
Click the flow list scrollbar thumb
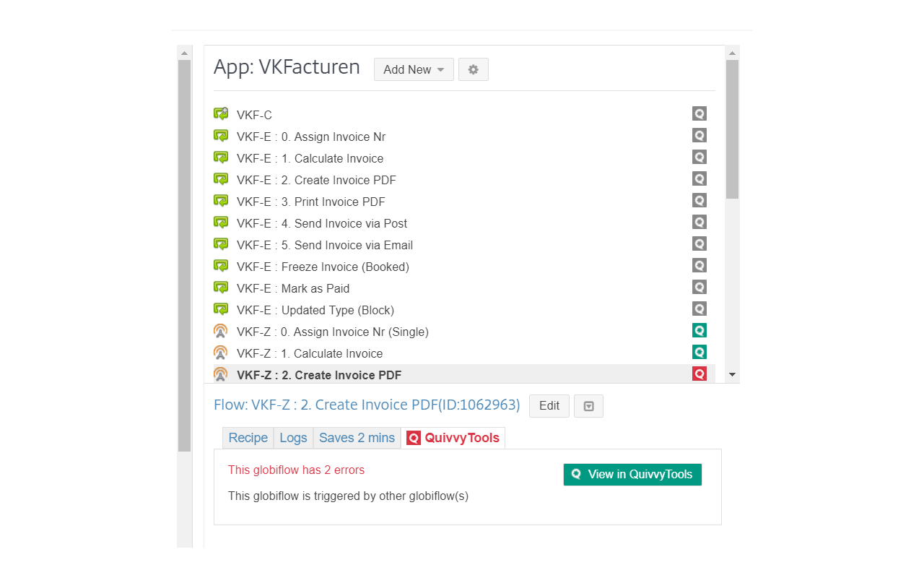pyautogui.click(x=732, y=129)
